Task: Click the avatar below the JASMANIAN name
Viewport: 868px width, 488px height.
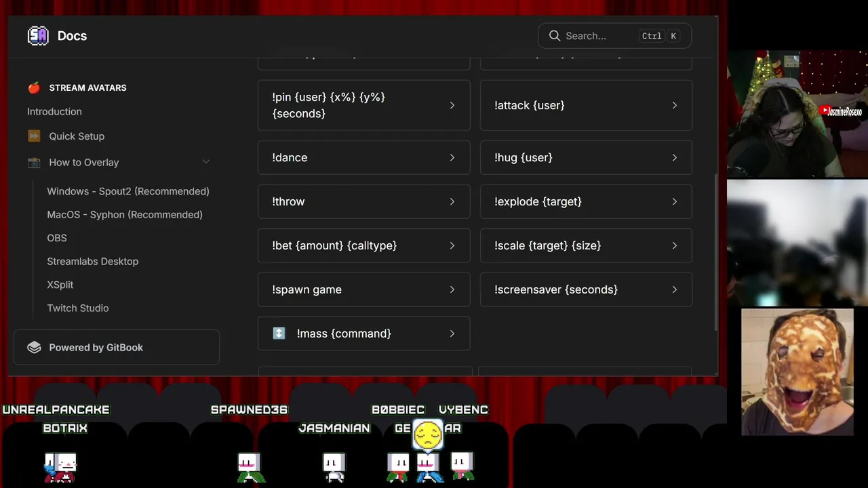Action: click(x=334, y=468)
